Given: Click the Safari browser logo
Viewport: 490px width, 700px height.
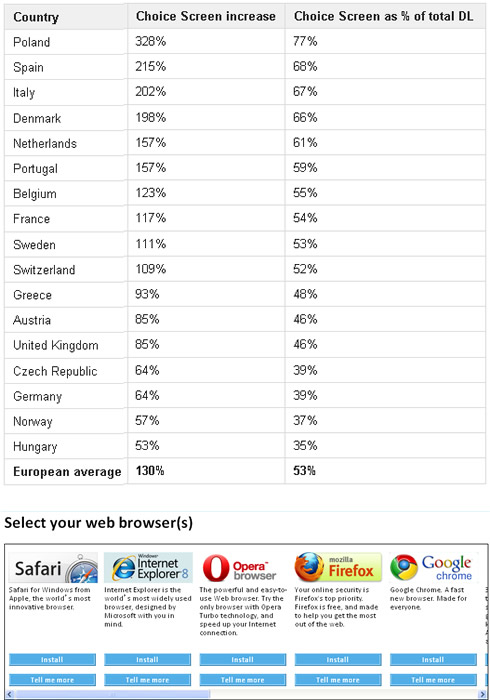Looking at the screenshot, I should click(x=53, y=568).
